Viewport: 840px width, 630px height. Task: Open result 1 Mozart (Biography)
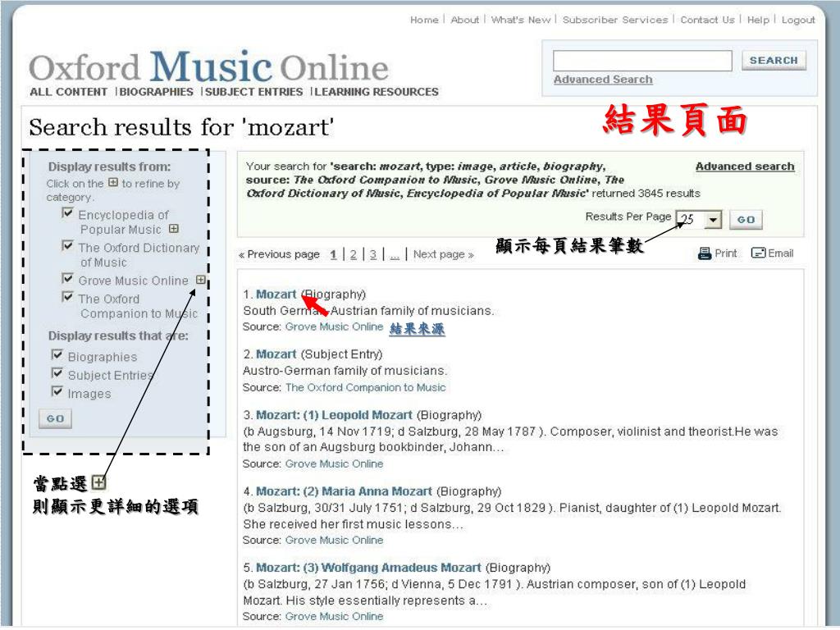[x=276, y=294]
